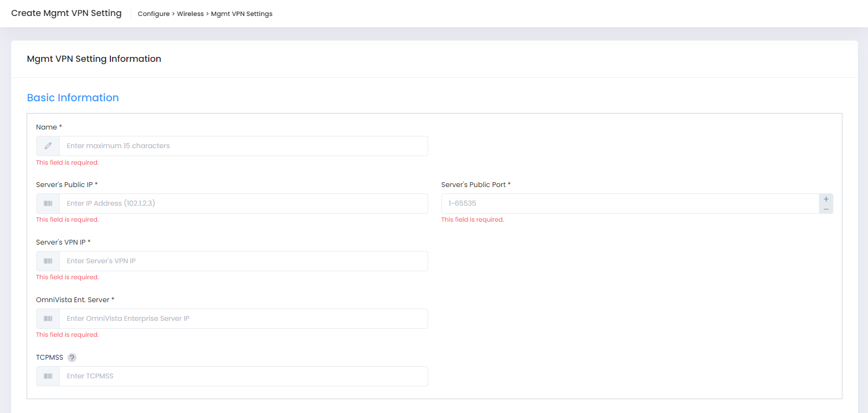
Task: Open the Wireless breadcrumb link
Action: tap(190, 14)
